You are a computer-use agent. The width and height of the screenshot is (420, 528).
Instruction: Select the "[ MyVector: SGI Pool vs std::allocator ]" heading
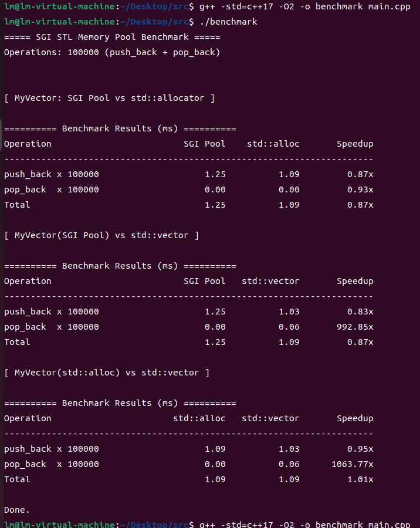110,99
